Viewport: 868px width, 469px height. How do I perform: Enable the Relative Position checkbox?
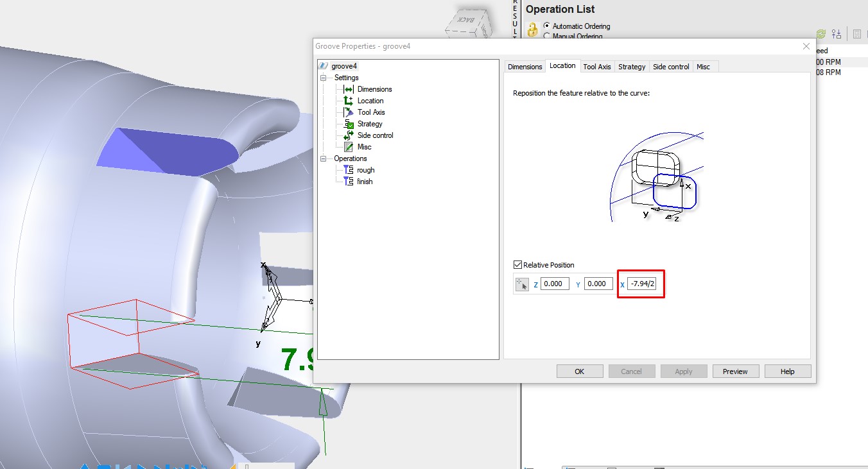(x=517, y=264)
